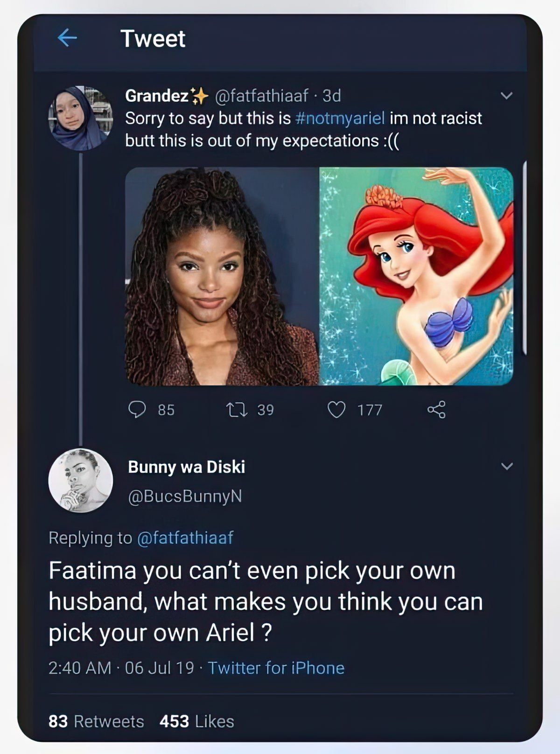This screenshot has height=754, width=560.
Task: Open the @BucsBunnyN handle
Action: pos(185,496)
